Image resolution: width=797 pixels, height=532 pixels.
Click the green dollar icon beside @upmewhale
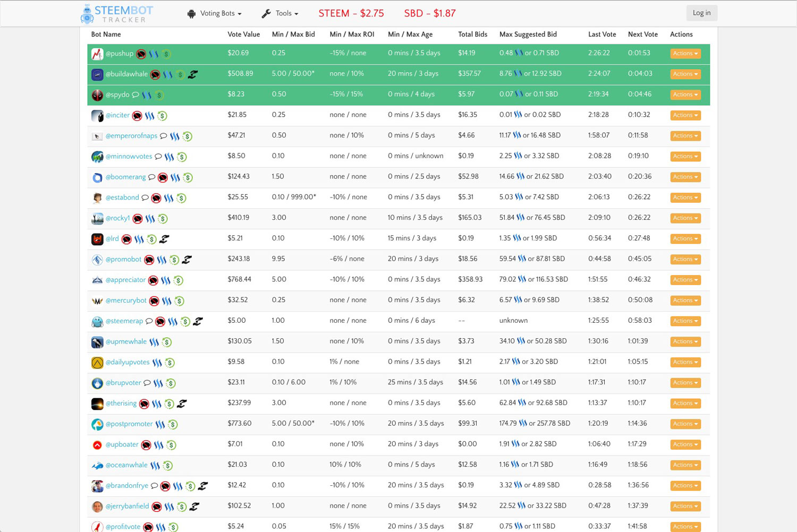tap(167, 342)
